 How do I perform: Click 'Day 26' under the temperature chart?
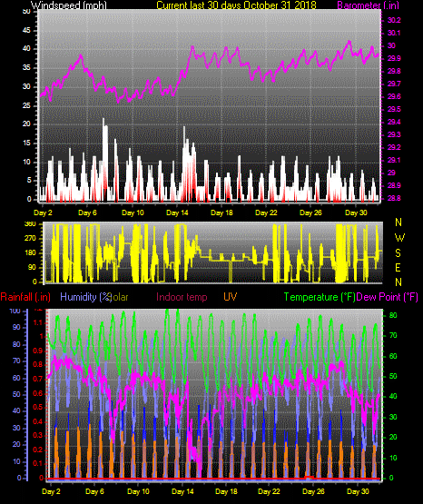point(313,491)
